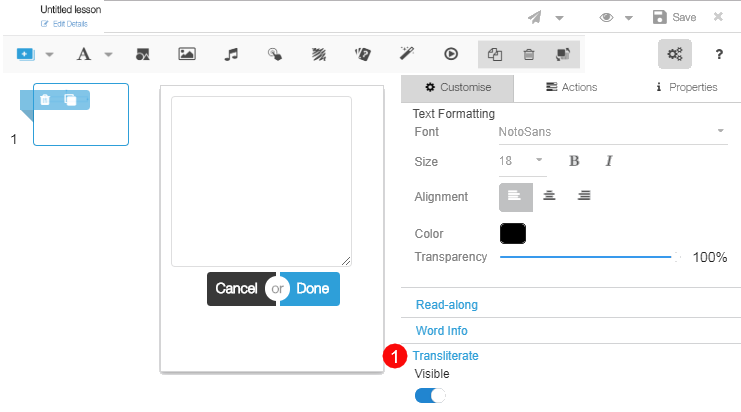
Task: Click the magic wand icon
Action: [407, 54]
